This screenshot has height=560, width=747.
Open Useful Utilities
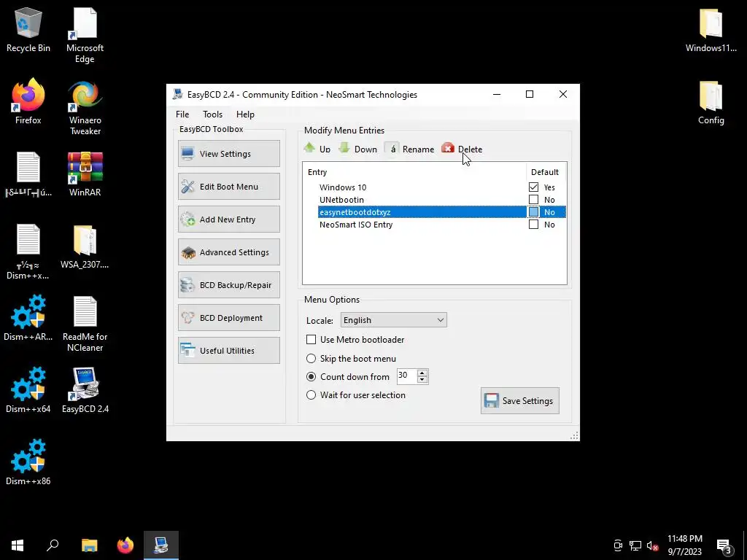(228, 351)
